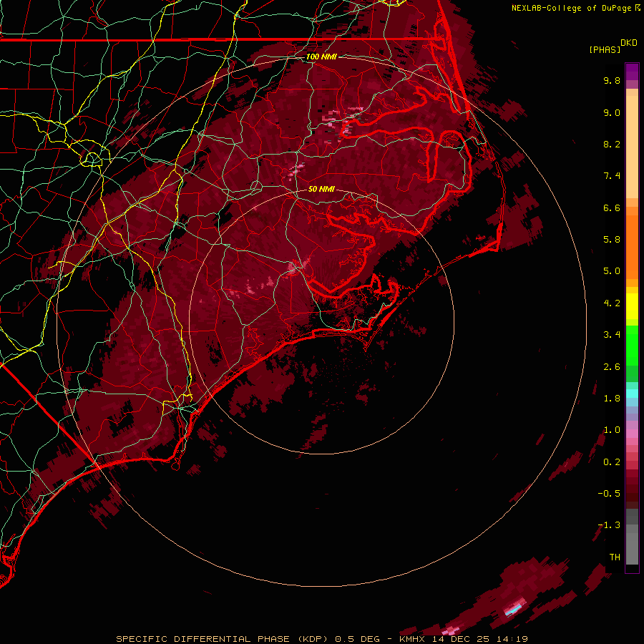The width and height of the screenshot is (644, 644).
Task: Click the bright green segment of color bar
Action: tap(632, 346)
